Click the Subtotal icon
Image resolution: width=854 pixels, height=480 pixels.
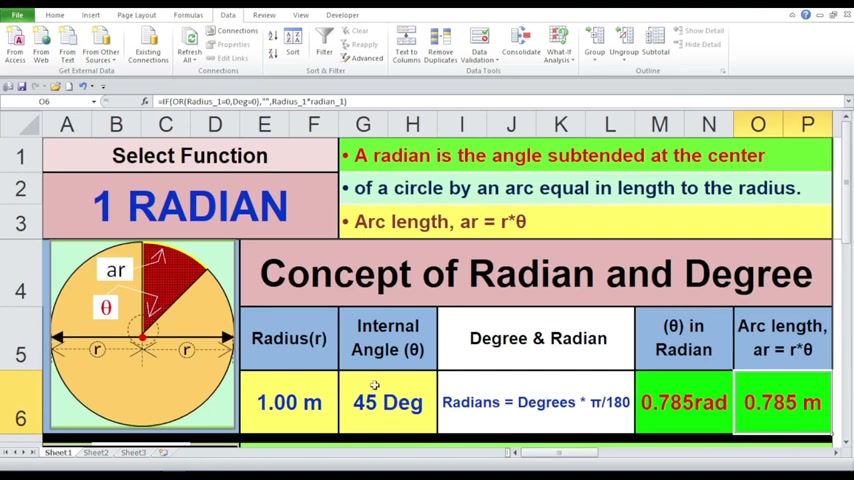click(x=655, y=42)
